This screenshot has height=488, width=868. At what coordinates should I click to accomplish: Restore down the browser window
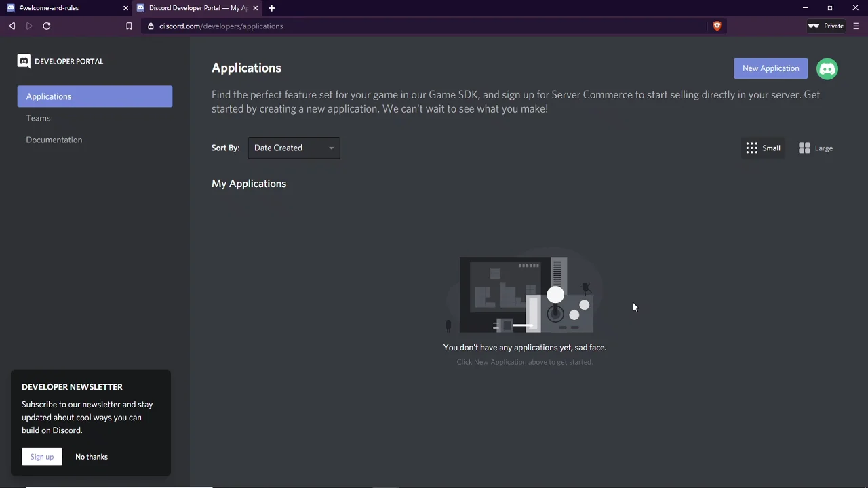830,8
